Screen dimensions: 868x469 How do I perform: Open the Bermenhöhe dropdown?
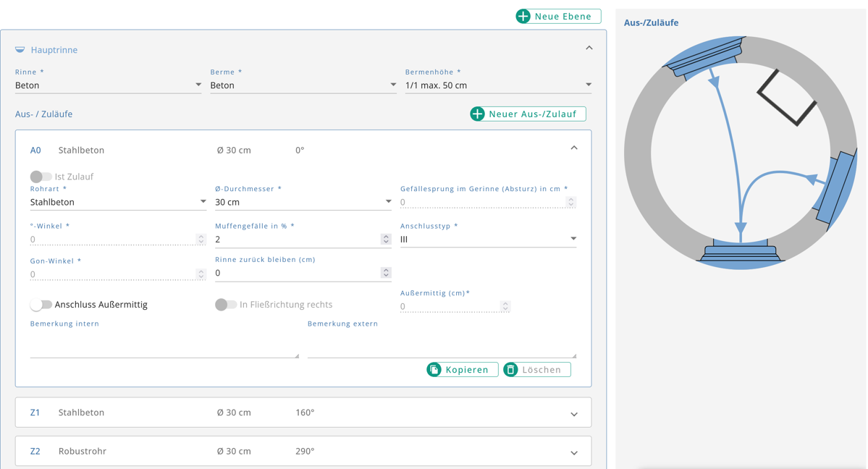click(498, 85)
